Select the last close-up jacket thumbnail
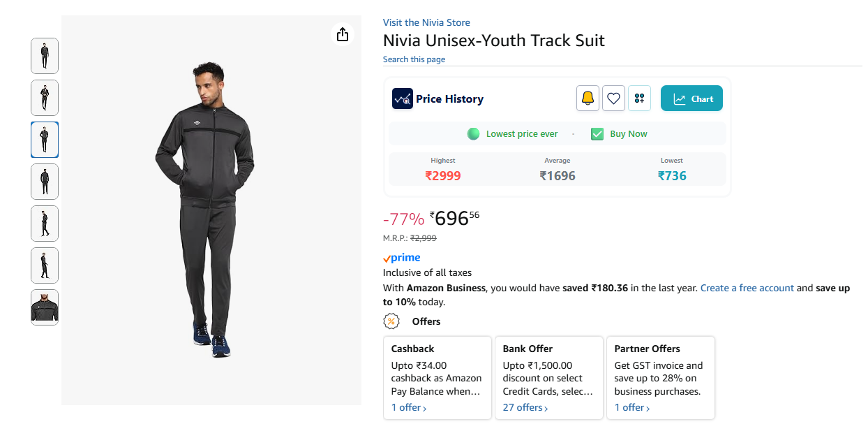Viewport: 868px width, 424px height. click(x=45, y=307)
